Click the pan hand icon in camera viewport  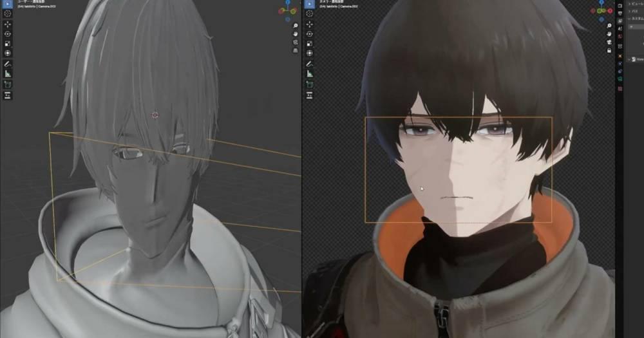tap(609, 34)
